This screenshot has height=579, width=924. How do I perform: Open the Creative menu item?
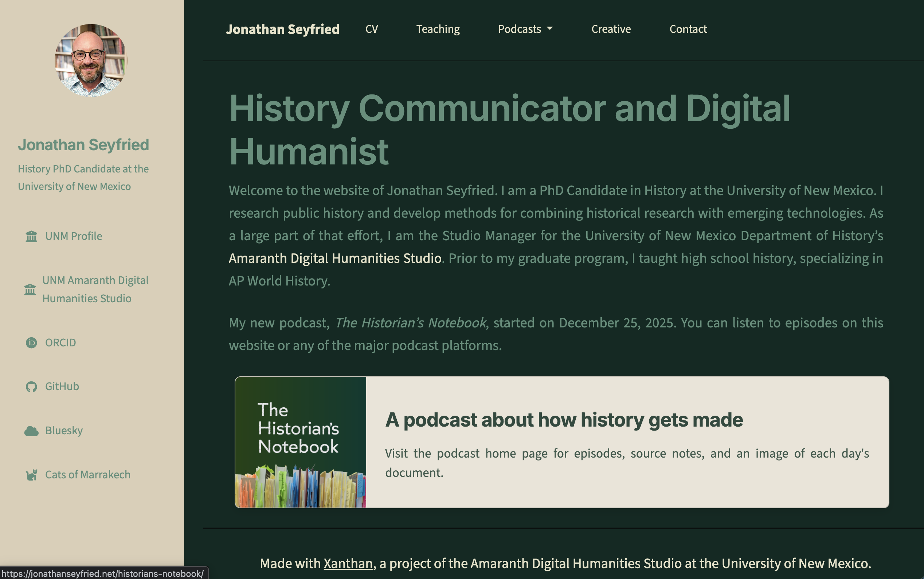click(611, 29)
